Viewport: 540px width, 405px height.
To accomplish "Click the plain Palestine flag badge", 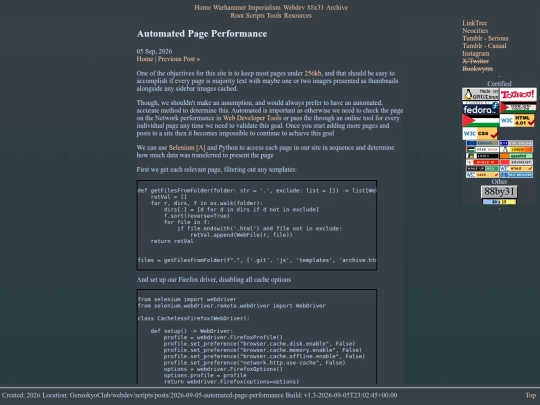I will [480, 121].
